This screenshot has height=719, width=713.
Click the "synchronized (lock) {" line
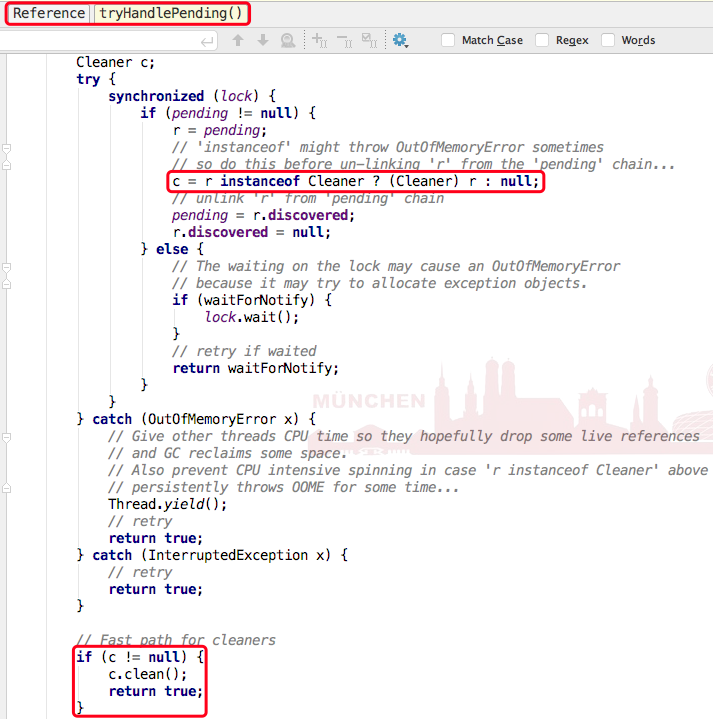(192, 96)
